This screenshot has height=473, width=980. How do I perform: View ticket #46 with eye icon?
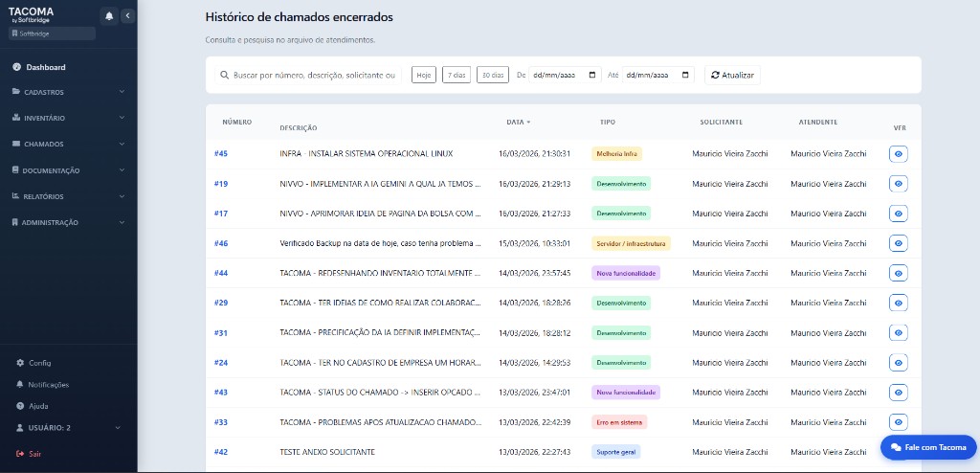898,243
